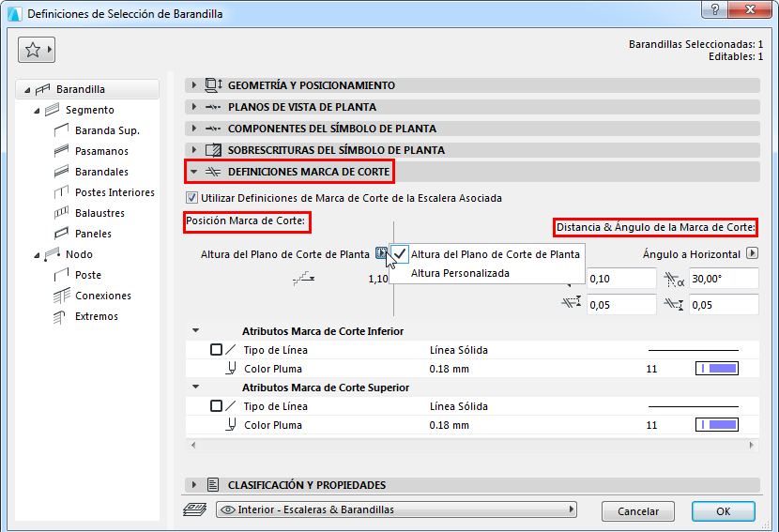Open Ángulo a Horizontal popup arrow
This screenshot has width=779, height=532.
click(752, 253)
